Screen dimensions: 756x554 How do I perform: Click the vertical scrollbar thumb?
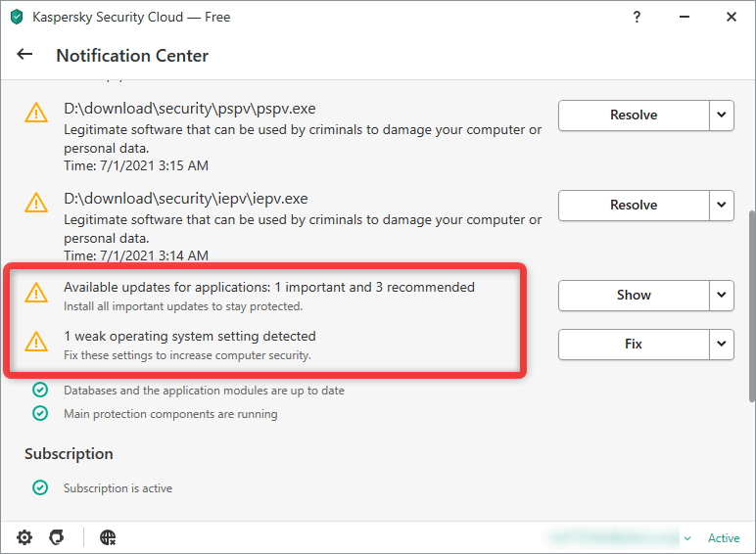pyautogui.click(x=752, y=306)
